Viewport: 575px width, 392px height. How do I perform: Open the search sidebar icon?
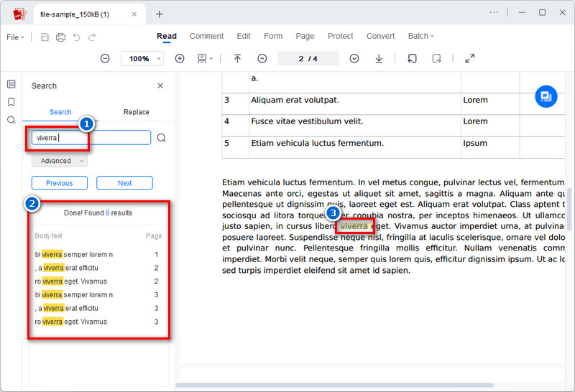point(11,120)
